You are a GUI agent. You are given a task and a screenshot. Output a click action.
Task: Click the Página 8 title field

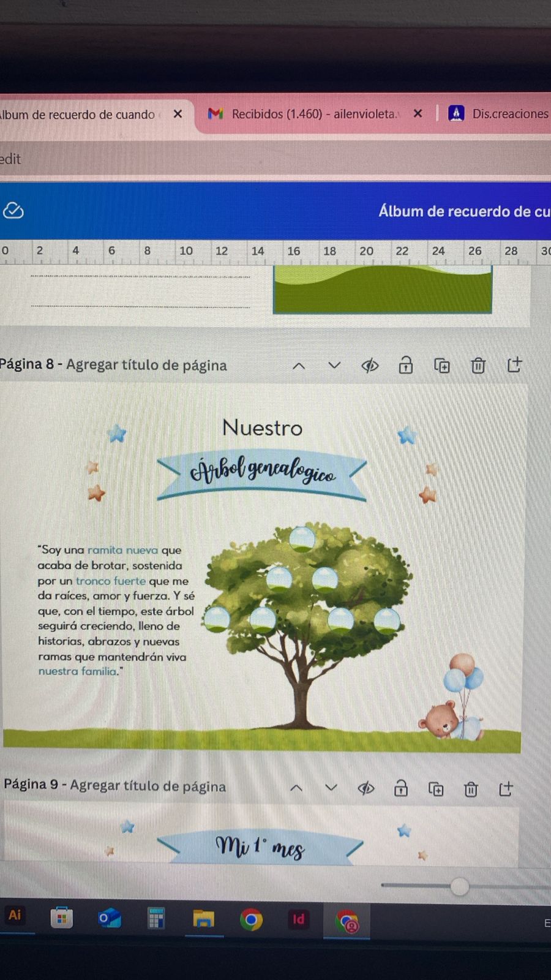[x=146, y=365]
